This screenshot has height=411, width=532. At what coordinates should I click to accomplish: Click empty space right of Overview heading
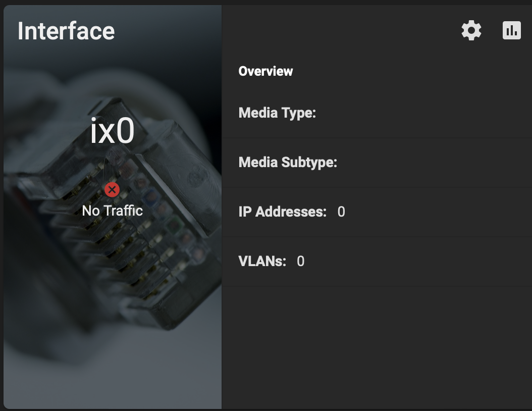click(x=407, y=71)
